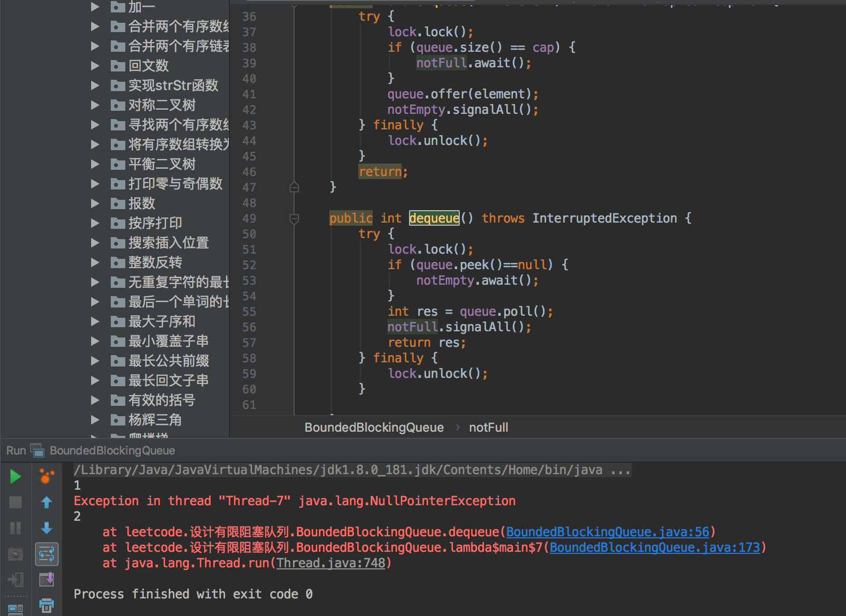This screenshot has width=846, height=616.
Task: Select the 寻找两个有序数 folder in the tree
Action: click(179, 125)
